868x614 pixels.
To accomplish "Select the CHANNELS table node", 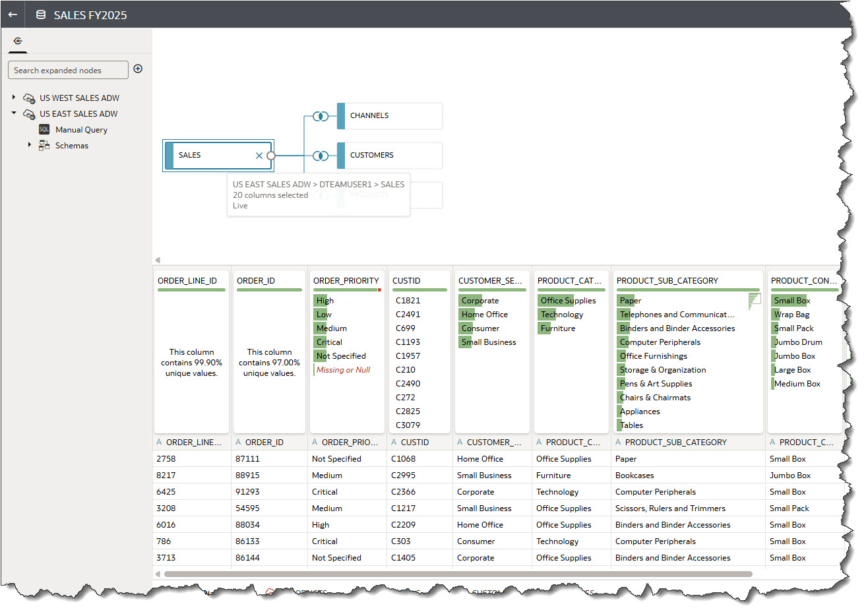I will 389,116.
